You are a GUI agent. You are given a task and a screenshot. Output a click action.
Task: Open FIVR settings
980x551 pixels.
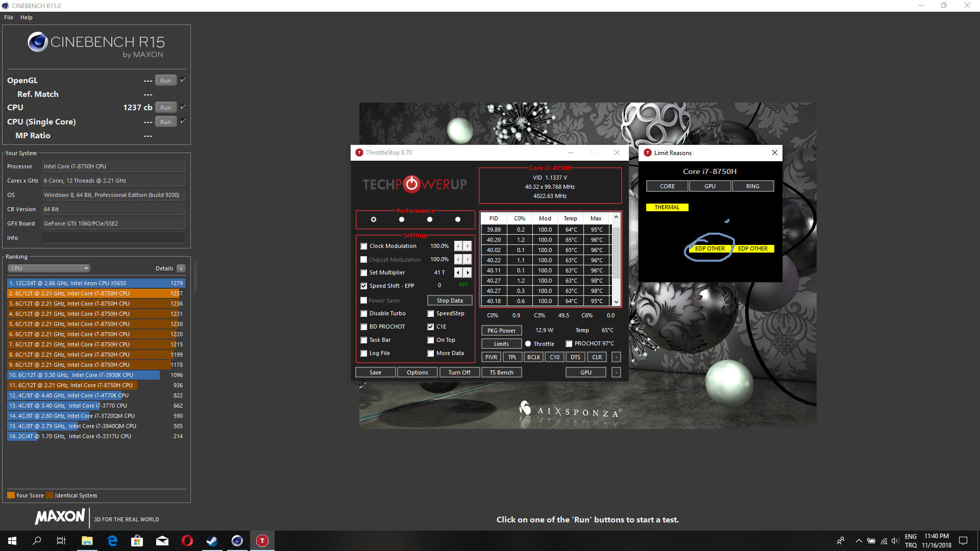pos(491,357)
